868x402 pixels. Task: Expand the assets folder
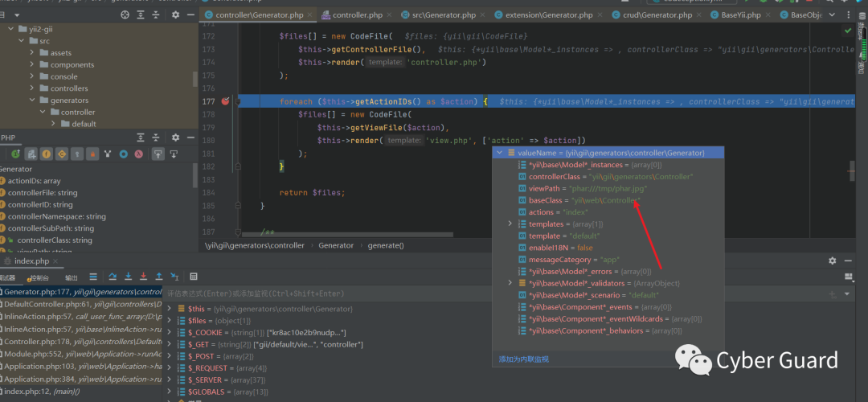pos(32,52)
